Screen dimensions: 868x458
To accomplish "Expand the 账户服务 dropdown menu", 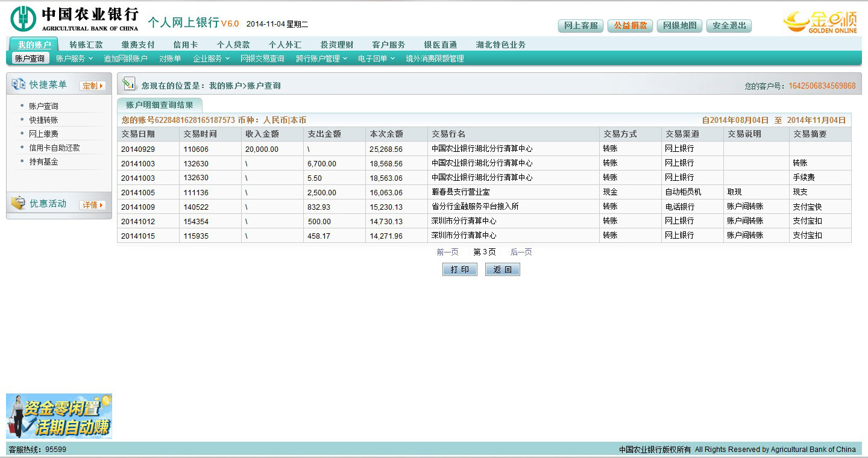I will coord(74,58).
